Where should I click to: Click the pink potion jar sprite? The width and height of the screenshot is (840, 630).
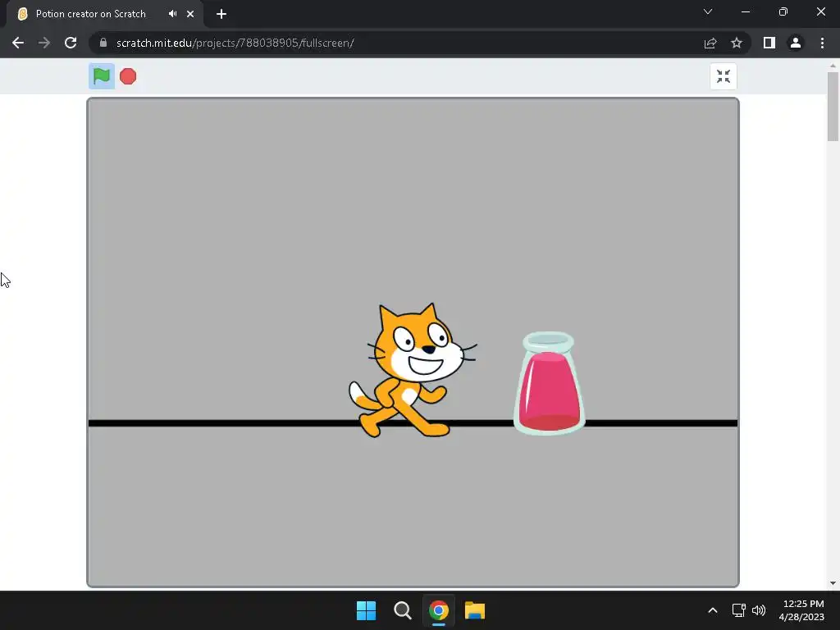point(549,383)
